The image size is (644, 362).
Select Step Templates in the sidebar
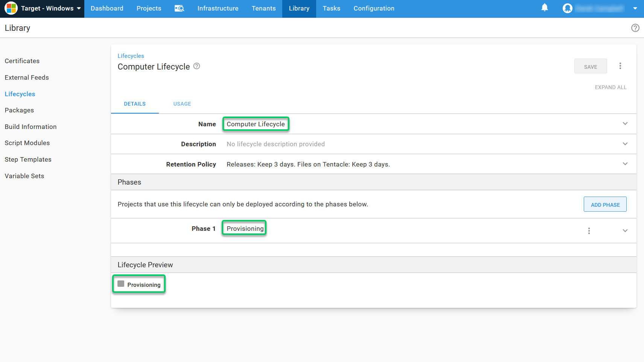coord(28,159)
